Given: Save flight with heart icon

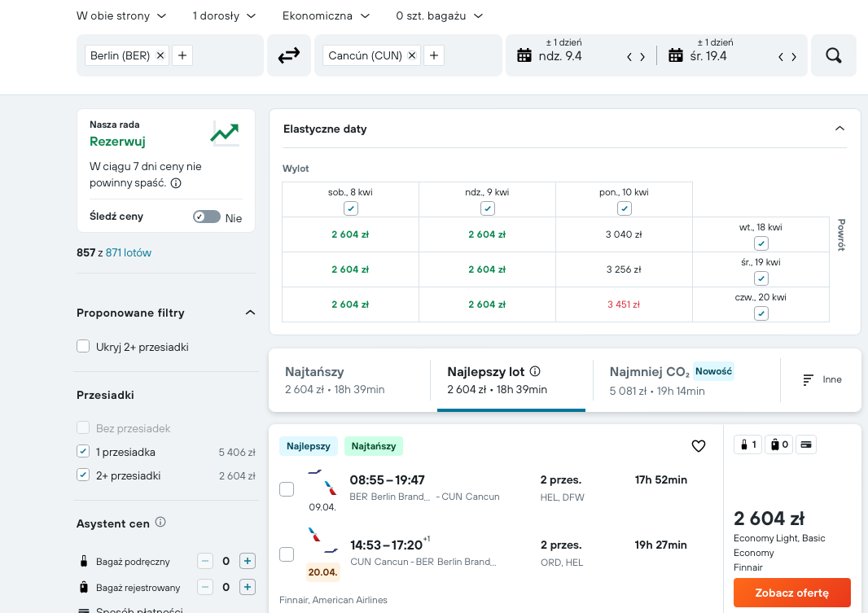Looking at the screenshot, I should (699, 446).
